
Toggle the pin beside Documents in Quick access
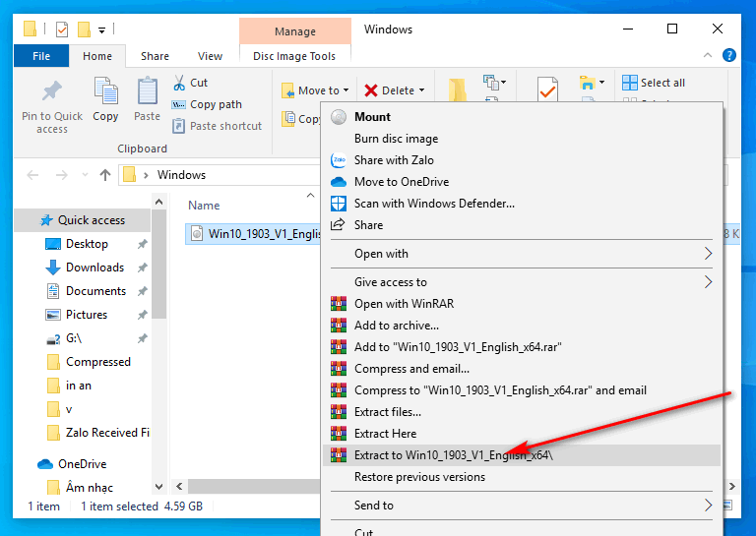pos(142,291)
